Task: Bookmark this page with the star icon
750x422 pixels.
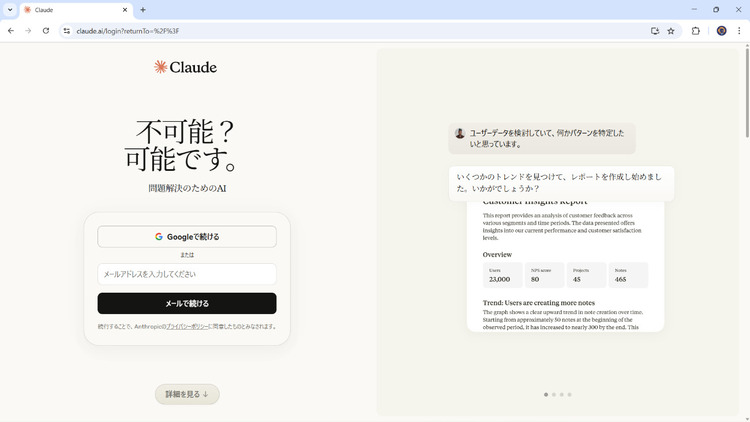Action: (671, 31)
